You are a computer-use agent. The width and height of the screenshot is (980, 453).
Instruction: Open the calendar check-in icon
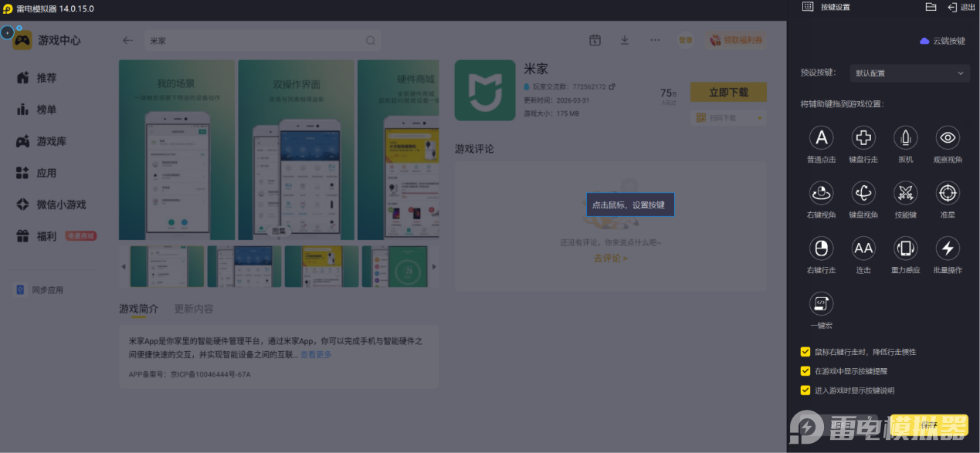tap(595, 40)
